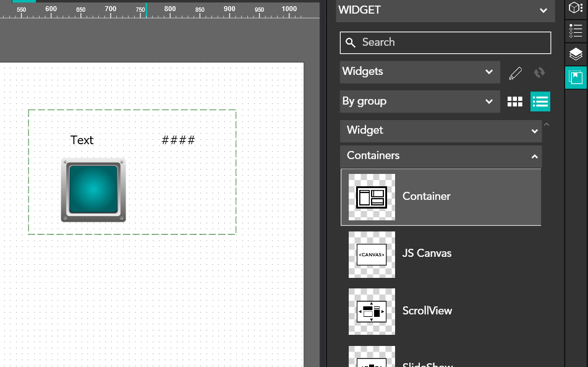Open the object list panel icon
The height and width of the screenshot is (367, 588).
[x=576, y=31]
